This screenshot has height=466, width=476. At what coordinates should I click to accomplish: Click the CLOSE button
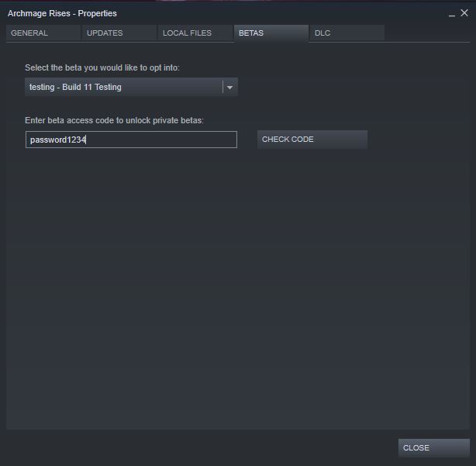tap(434, 448)
